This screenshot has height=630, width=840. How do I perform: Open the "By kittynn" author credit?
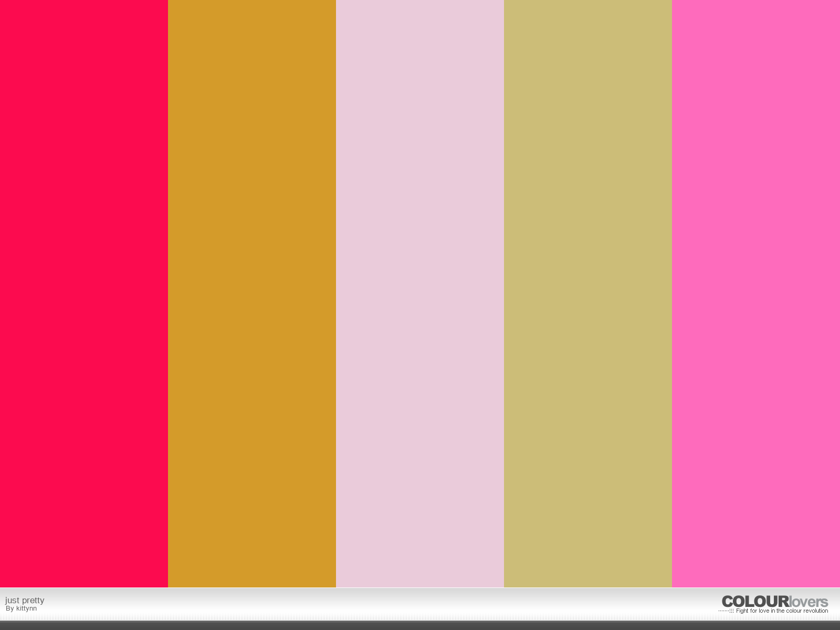pyautogui.click(x=22, y=608)
